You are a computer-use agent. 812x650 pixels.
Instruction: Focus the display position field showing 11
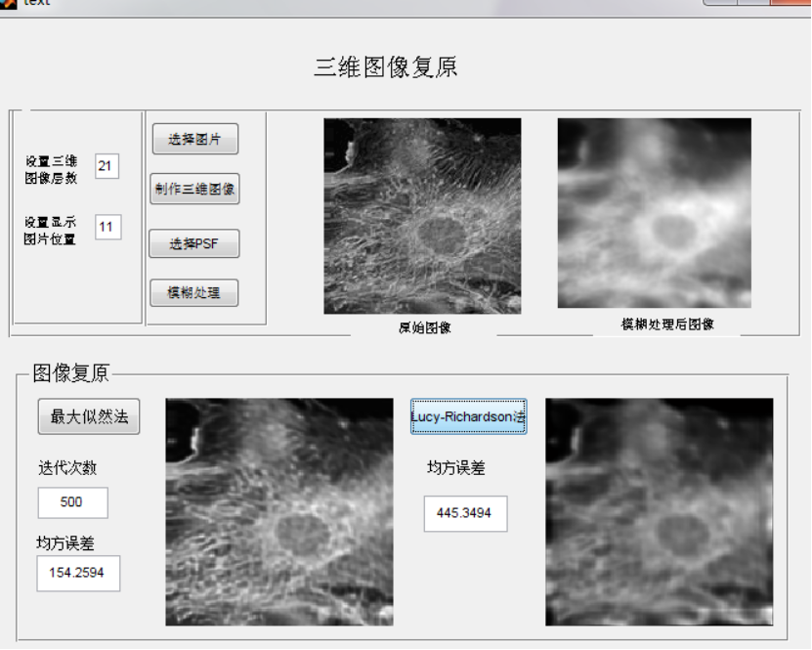click(108, 227)
